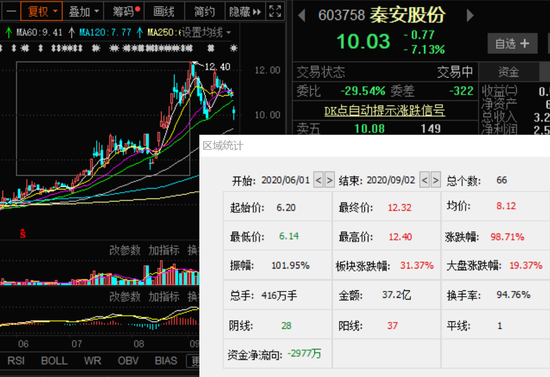Click the minus zoom-out icon in toolbar
550x377 pixels.
tap(11, 11)
